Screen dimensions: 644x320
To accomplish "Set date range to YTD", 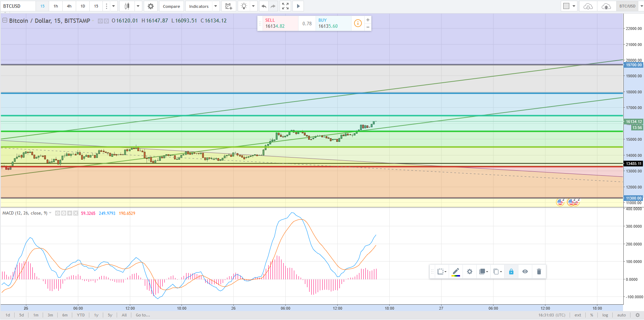I will tap(81, 315).
